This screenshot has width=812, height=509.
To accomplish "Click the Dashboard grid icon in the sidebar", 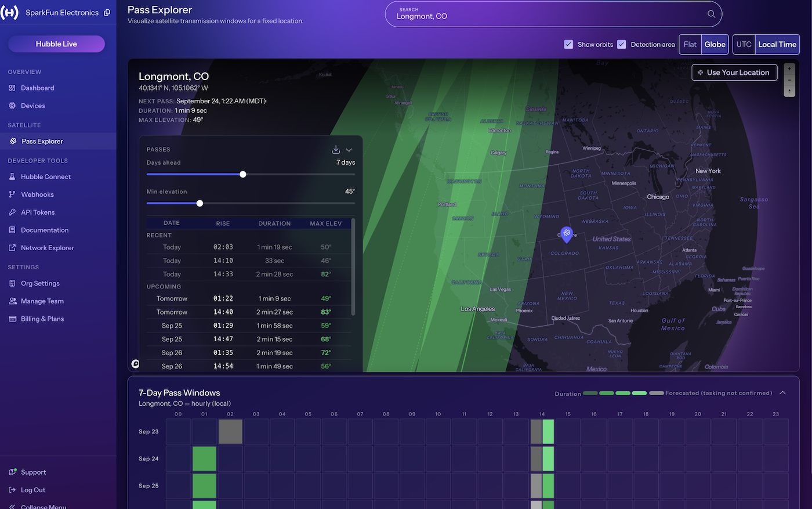I will [x=12, y=88].
